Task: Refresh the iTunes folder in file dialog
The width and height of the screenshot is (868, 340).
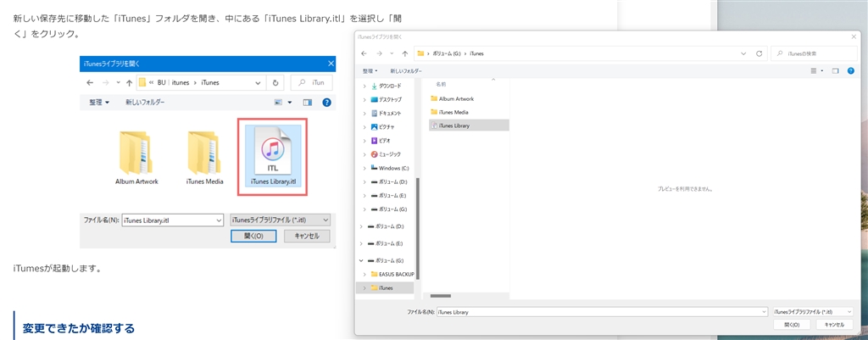Action: click(759, 53)
